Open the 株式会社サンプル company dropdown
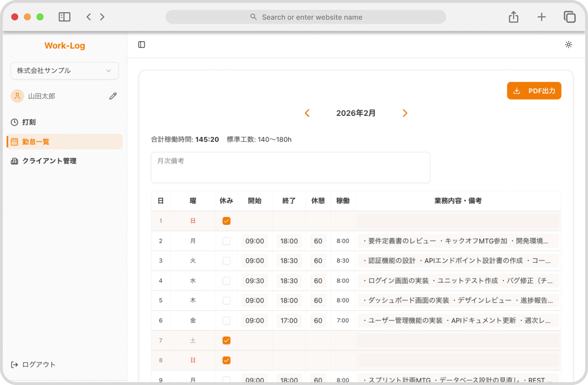 65,71
